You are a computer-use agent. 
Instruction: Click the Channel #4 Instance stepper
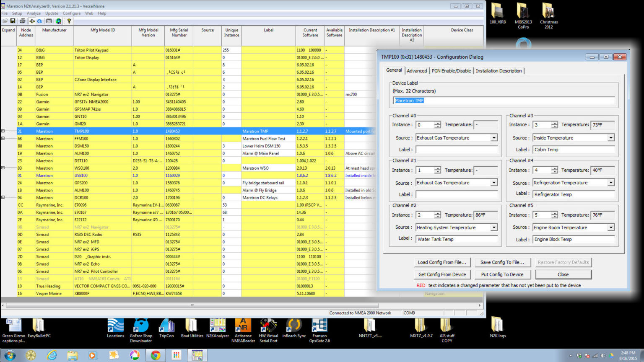tap(554, 170)
